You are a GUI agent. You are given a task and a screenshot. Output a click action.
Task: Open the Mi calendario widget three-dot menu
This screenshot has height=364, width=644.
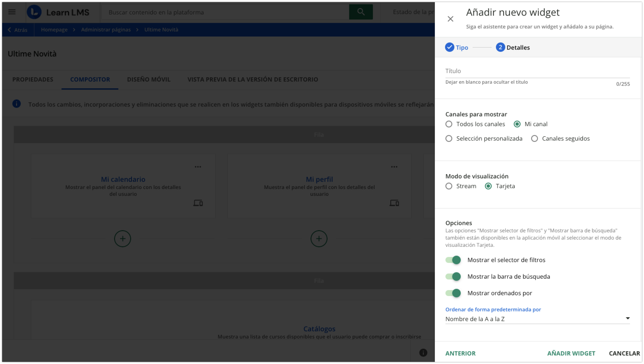pos(198,167)
